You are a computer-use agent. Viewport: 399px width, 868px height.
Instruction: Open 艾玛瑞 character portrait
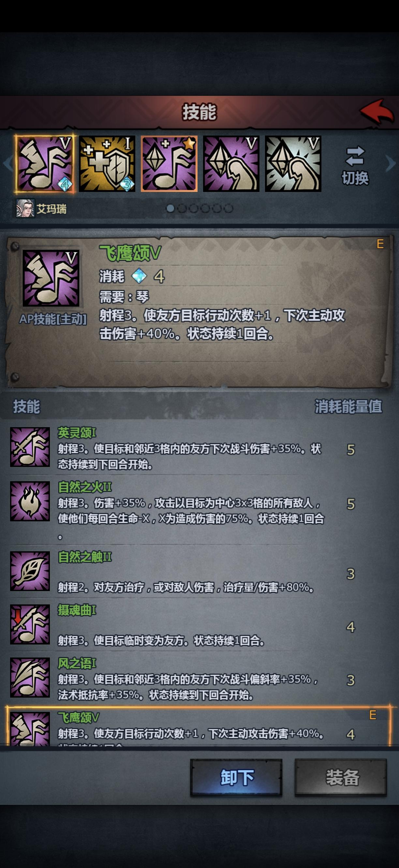point(26,209)
